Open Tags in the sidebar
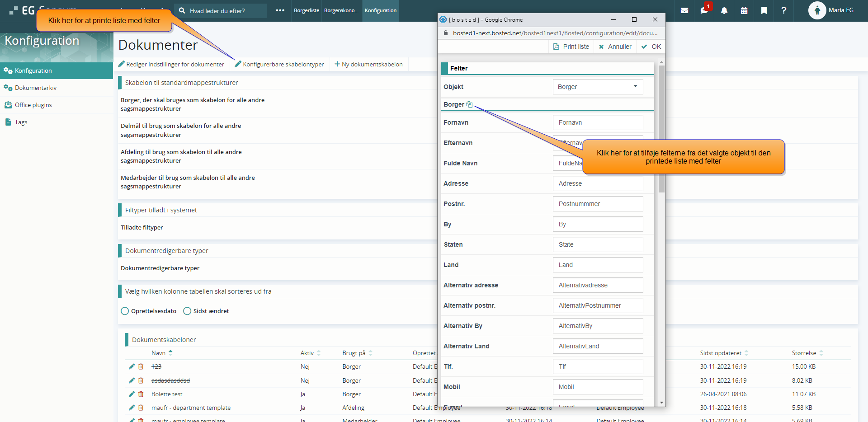 coord(57,122)
